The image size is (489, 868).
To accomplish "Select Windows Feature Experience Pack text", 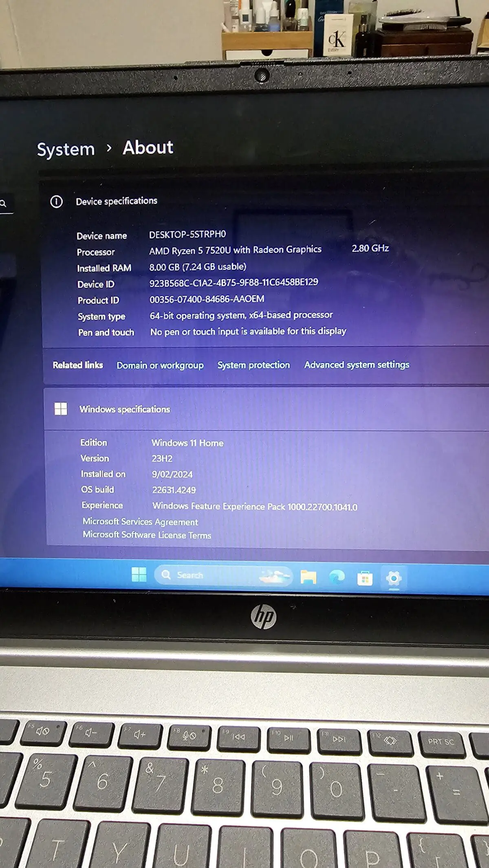I will point(255,507).
